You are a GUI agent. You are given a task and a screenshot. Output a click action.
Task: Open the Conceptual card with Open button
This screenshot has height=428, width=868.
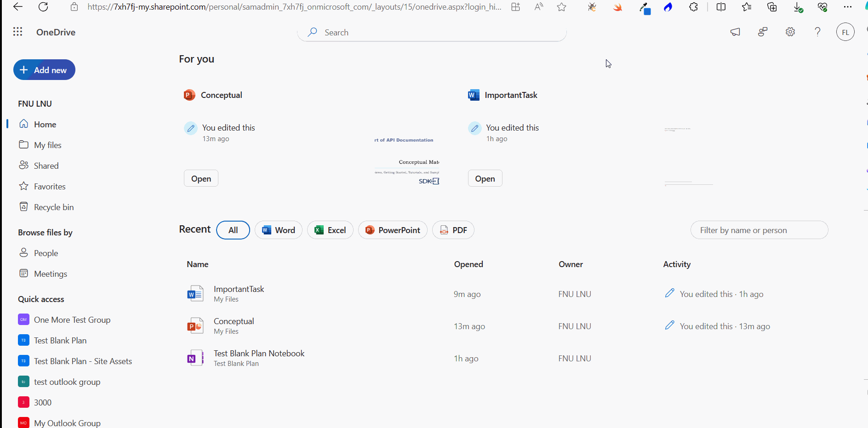[x=201, y=178]
